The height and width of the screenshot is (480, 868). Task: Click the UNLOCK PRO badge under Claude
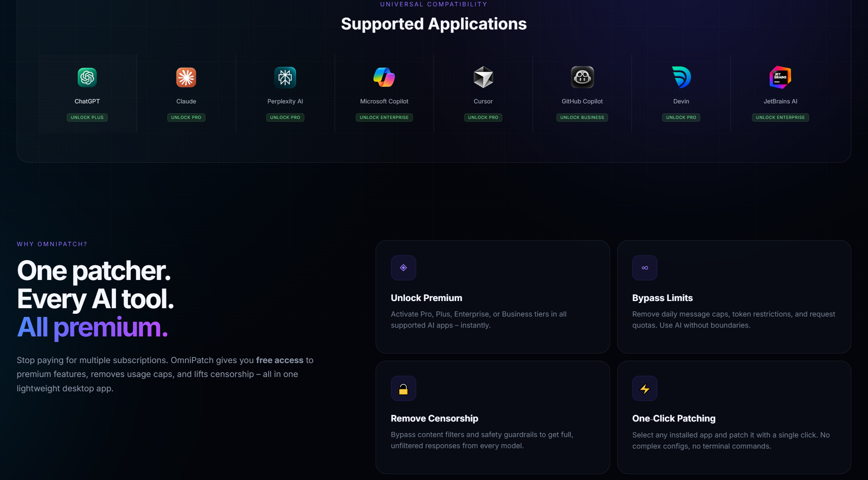point(186,117)
